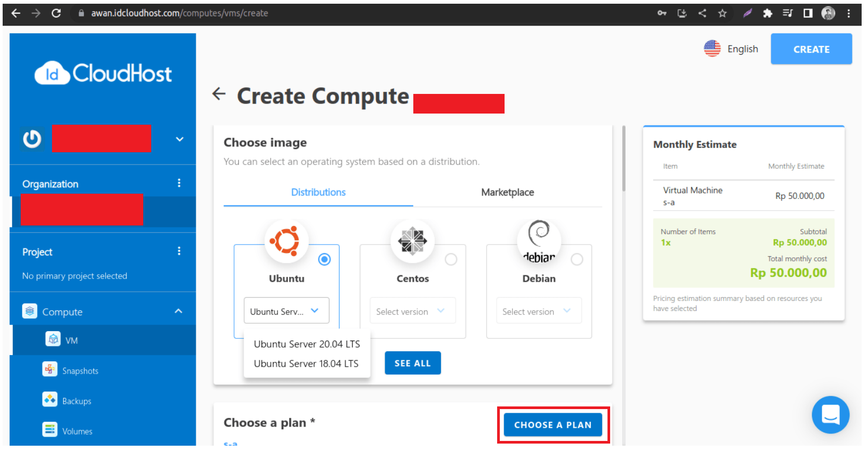This screenshot has height=451, width=868.
Task: Open the live chat support bubble
Action: coord(830,414)
